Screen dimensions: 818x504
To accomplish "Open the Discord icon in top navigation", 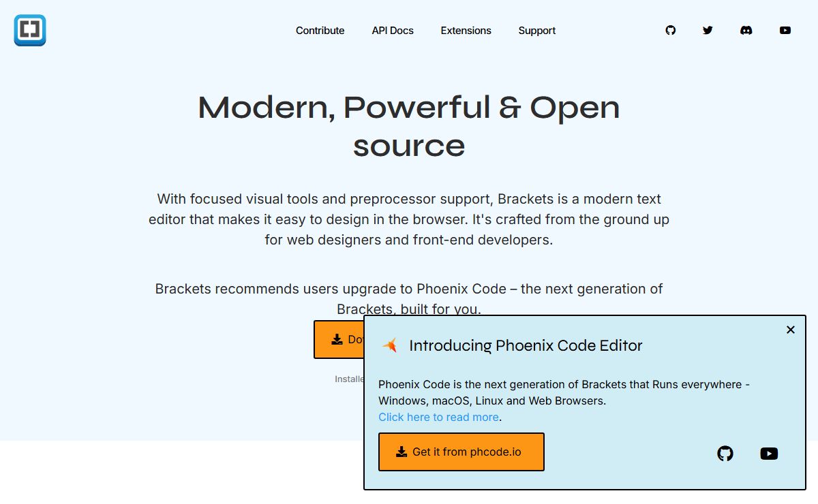I will click(x=746, y=31).
